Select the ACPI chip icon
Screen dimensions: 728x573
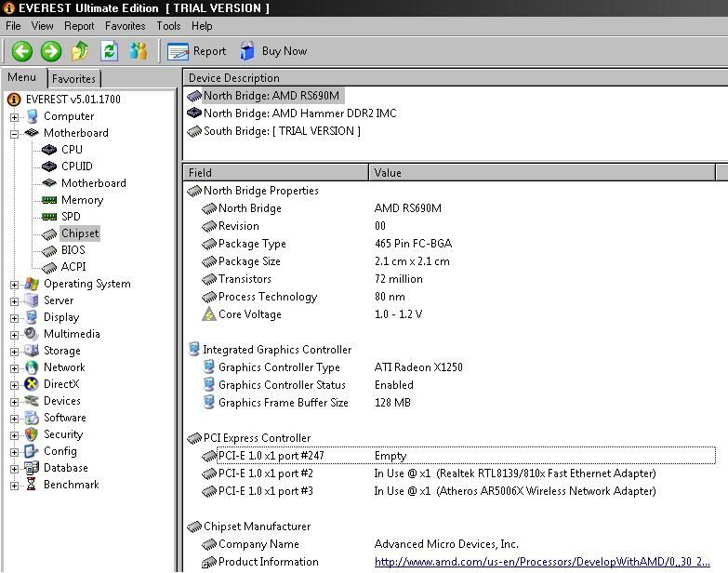[x=48, y=268]
